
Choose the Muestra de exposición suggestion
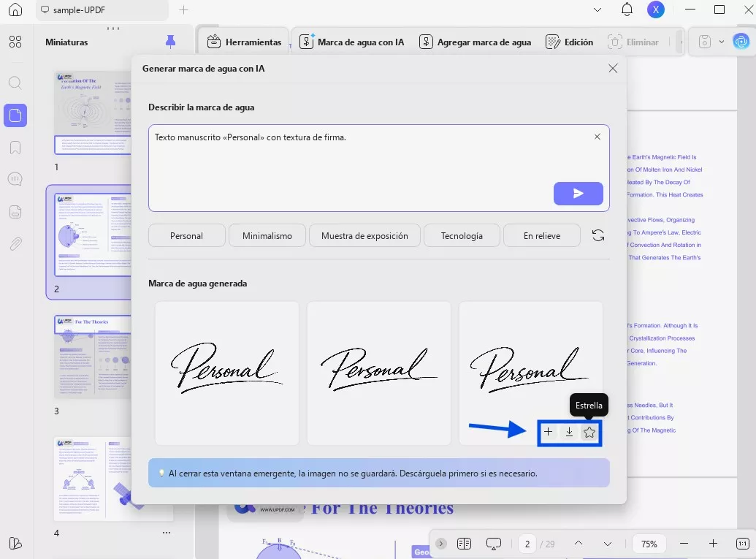364,236
